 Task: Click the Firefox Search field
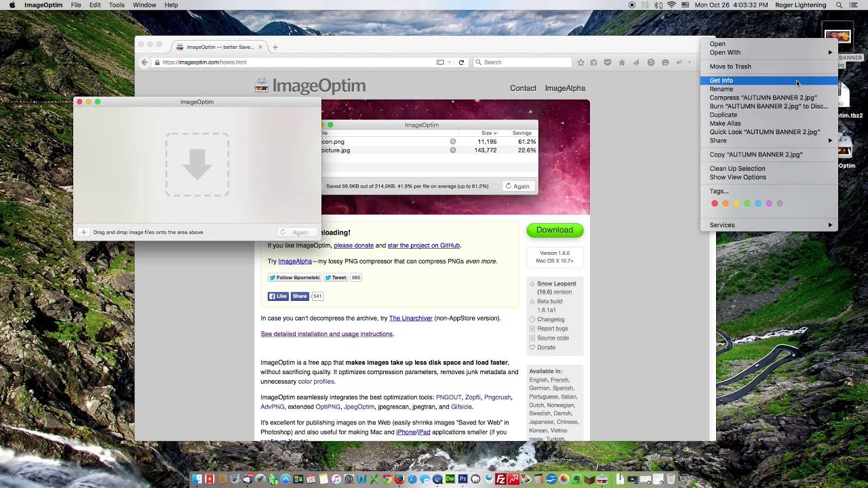[522, 62]
